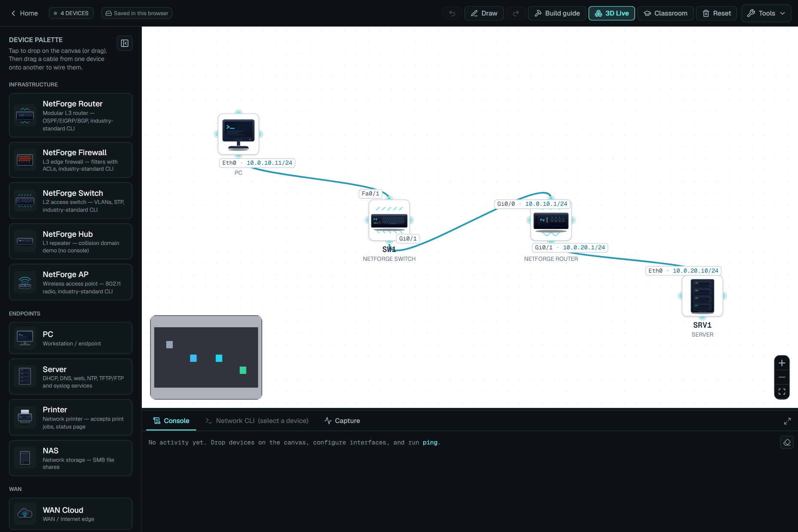Click the minimap overview
This screenshot has height=532, width=798.
point(206,357)
